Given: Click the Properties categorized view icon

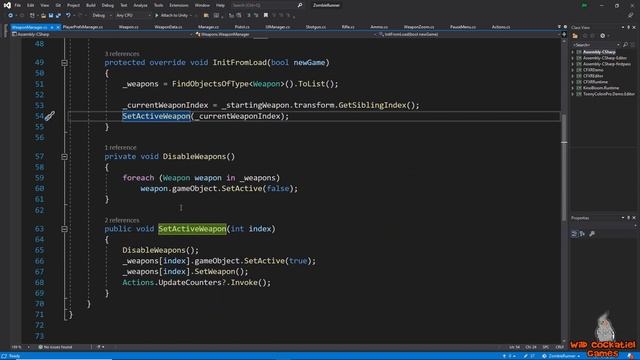Looking at the screenshot, I should pos(574,234).
